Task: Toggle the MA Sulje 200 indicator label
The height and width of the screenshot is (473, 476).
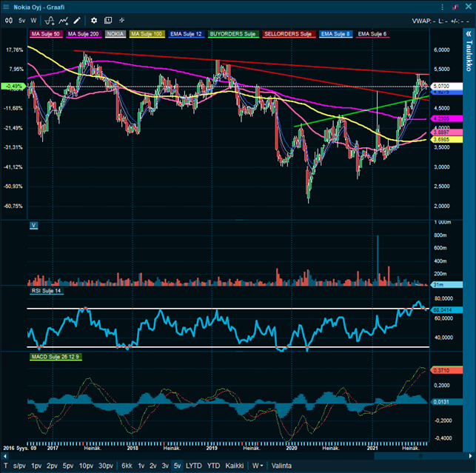Action: 84,34
